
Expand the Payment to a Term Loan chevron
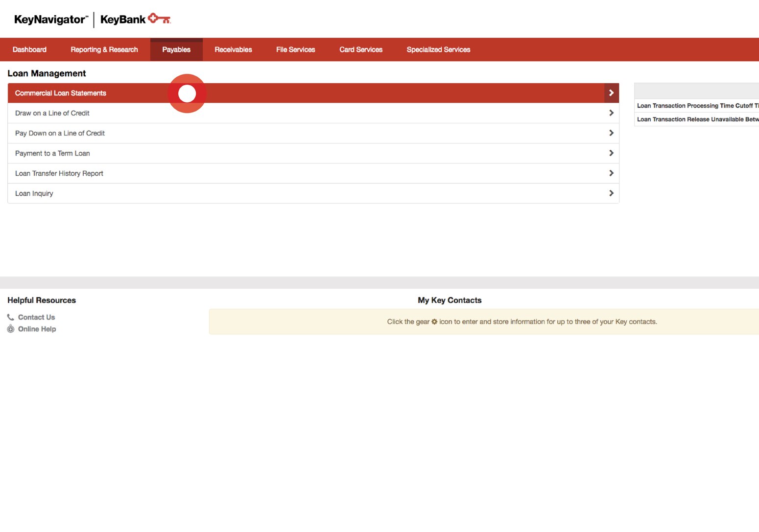tap(611, 153)
